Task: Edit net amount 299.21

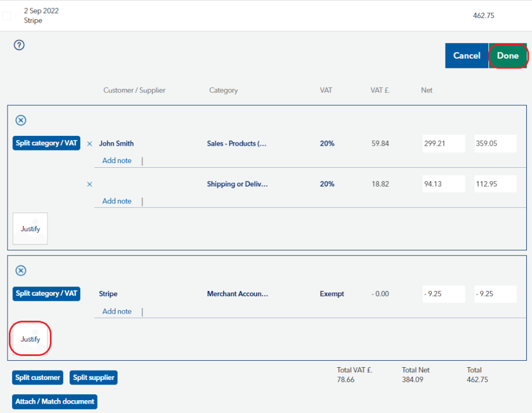Action: click(444, 143)
